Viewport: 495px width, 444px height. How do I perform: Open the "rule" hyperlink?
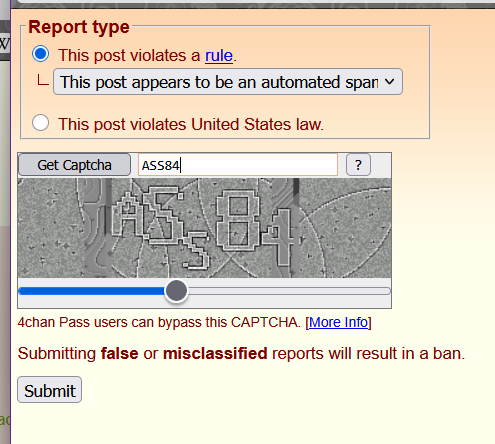point(219,55)
